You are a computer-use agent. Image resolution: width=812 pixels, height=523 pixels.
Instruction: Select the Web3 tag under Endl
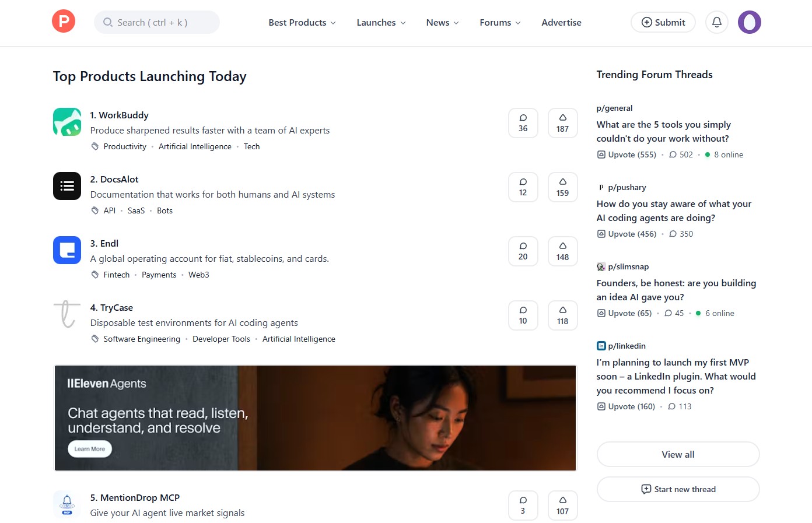(x=198, y=275)
